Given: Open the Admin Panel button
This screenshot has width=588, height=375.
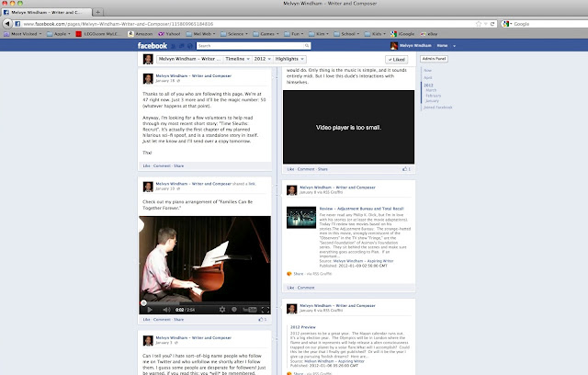Looking at the screenshot, I should pos(434,59).
